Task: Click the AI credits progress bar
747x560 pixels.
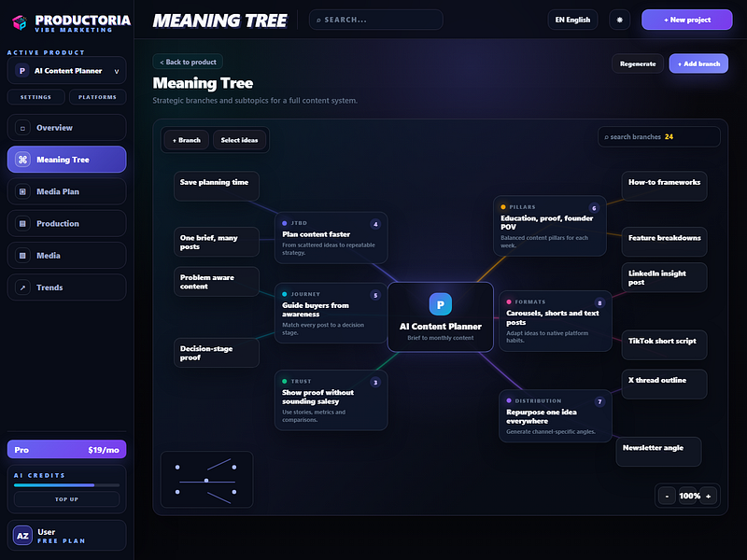Action: click(66, 485)
